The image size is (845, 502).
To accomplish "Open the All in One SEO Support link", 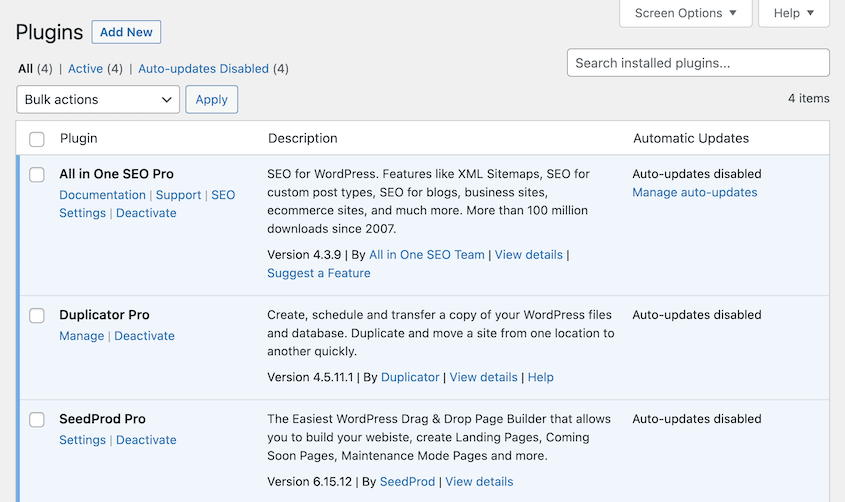I will click(178, 195).
